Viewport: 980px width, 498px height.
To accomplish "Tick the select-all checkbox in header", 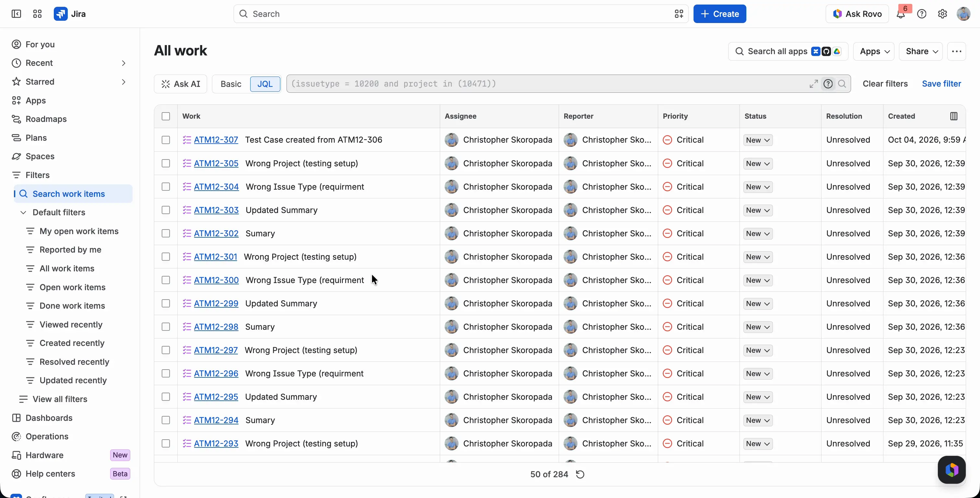I will (x=166, y=116).
